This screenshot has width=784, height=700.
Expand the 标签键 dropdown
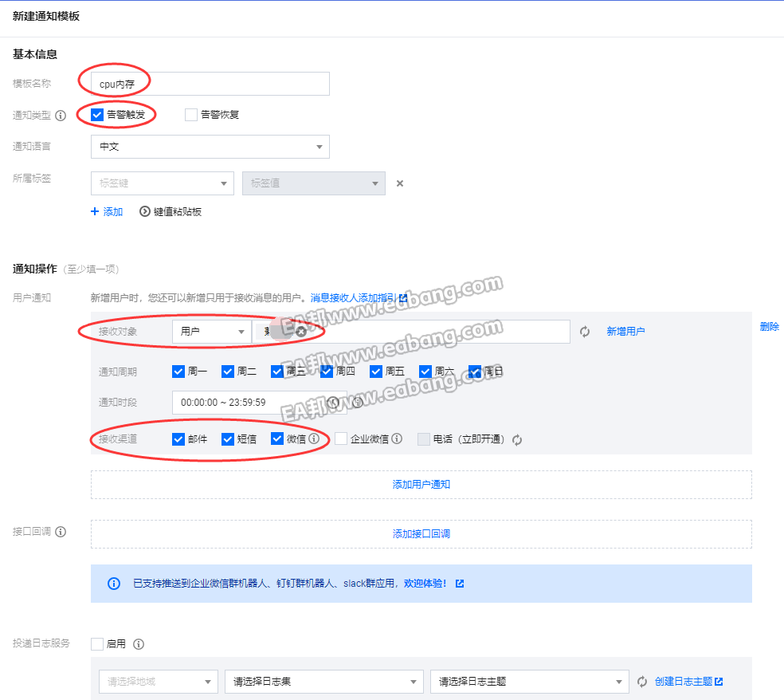click(x=163, y=183)
